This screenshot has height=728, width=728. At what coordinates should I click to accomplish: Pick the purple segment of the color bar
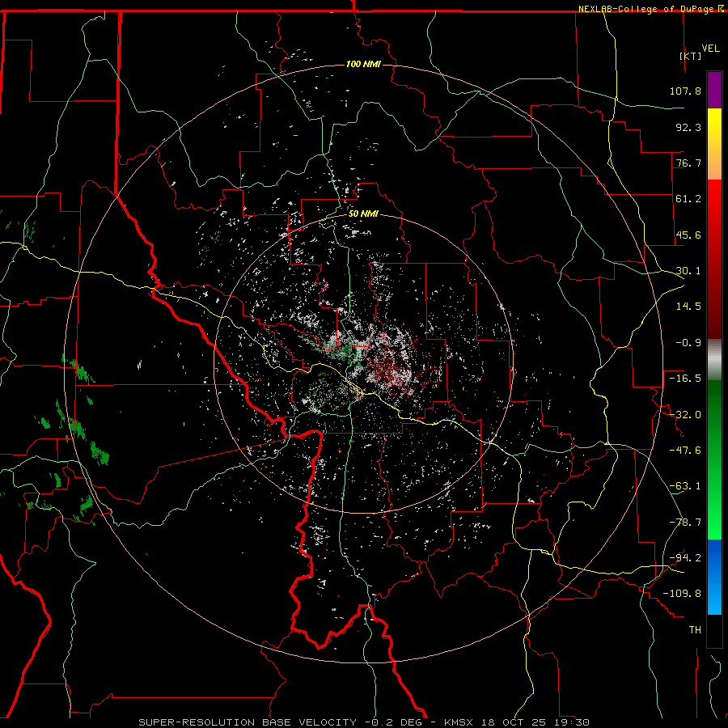pyautogui.click(x=714, y=90)
